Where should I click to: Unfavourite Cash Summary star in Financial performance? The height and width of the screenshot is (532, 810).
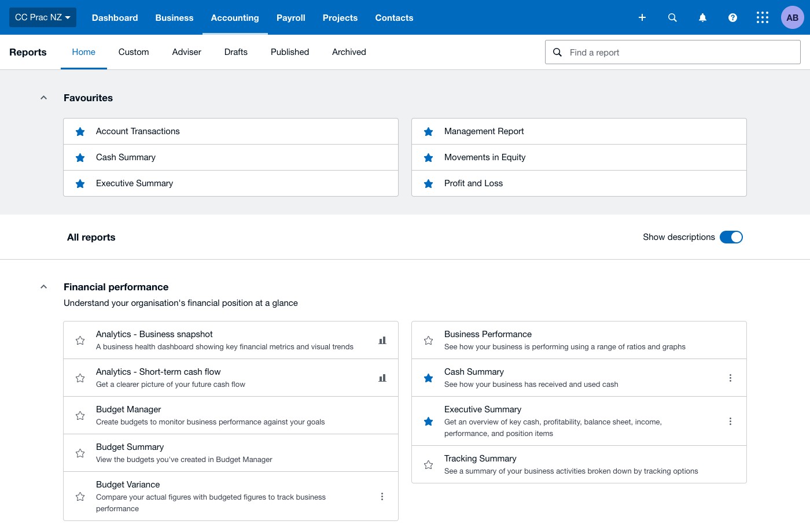click(429, 378)
